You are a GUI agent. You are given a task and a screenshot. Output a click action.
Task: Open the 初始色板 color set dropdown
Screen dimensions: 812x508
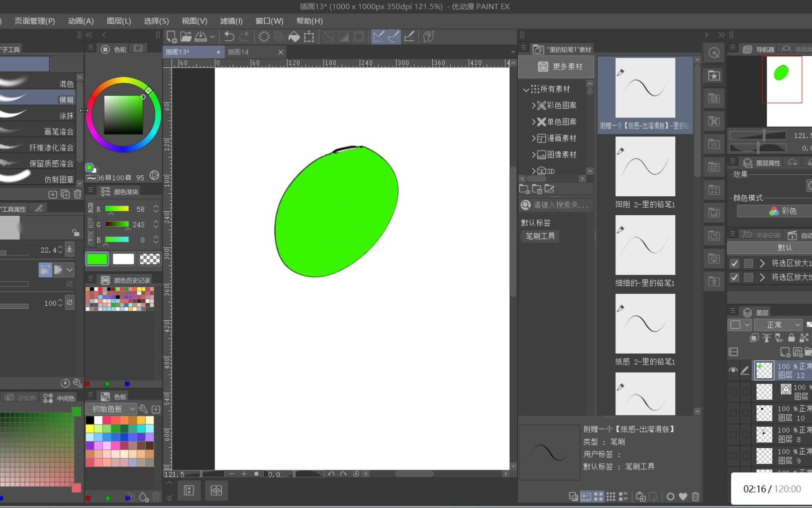tap(111, 409)
